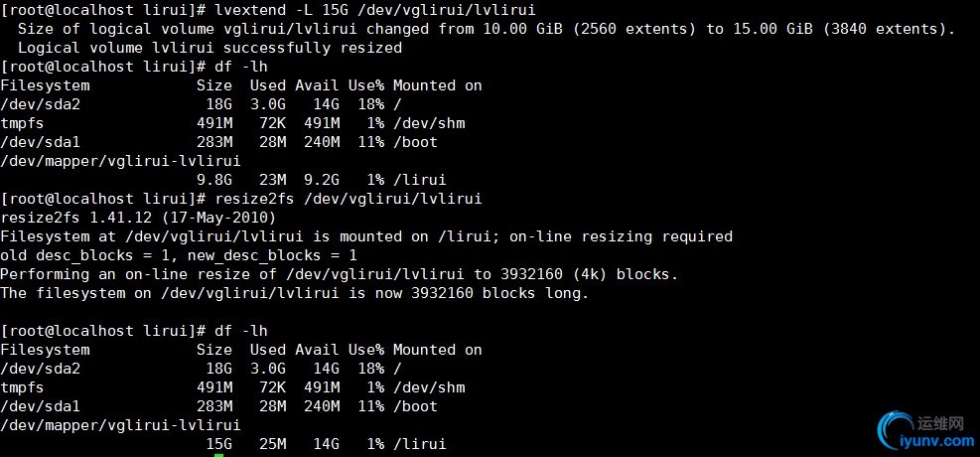Image resolution: width=980 pixels, height=457 pixels.
Task: Click the iyunv.com watermark text
Action: (x=938, y=440)
